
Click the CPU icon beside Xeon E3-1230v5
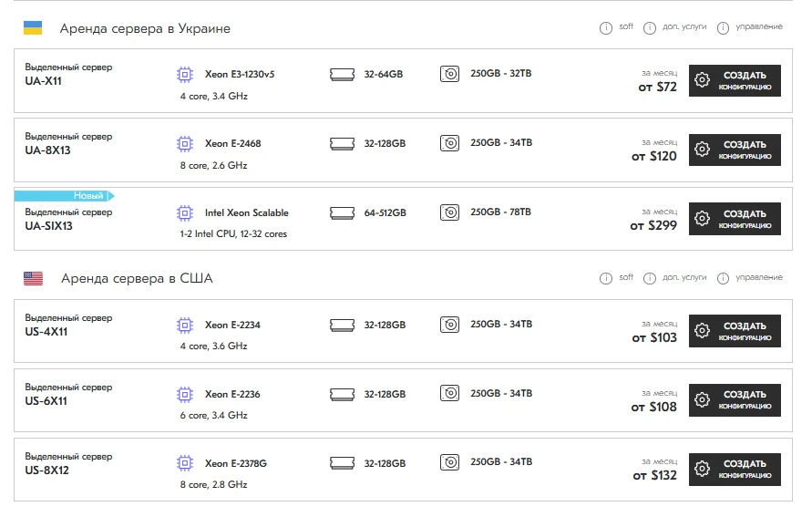(x=185, y=74)
